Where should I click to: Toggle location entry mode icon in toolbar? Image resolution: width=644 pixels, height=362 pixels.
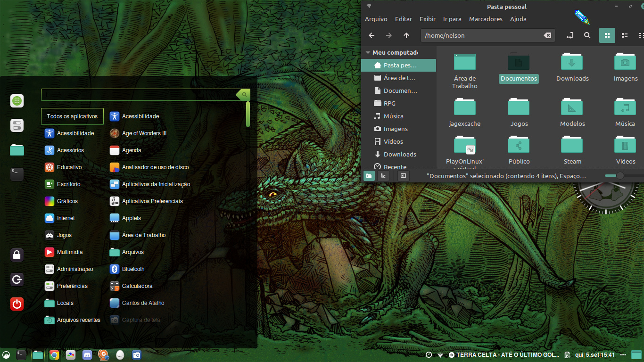tap(570, 35)
